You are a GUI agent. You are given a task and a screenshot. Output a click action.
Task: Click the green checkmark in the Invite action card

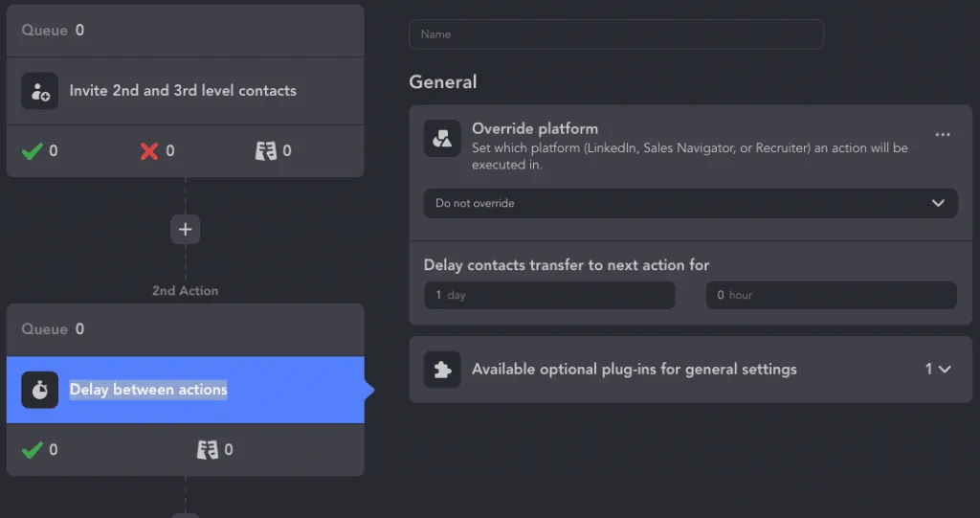(32, 150)
